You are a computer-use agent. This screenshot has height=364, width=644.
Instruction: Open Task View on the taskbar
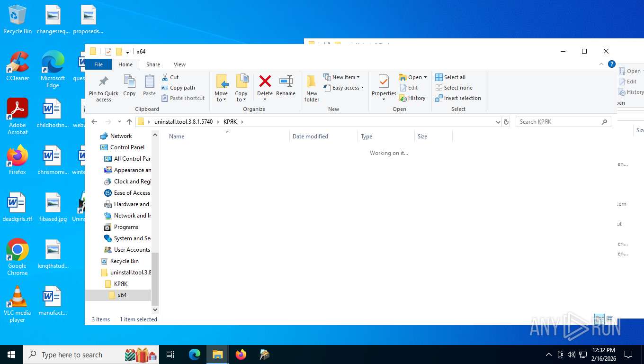[170, 355]
